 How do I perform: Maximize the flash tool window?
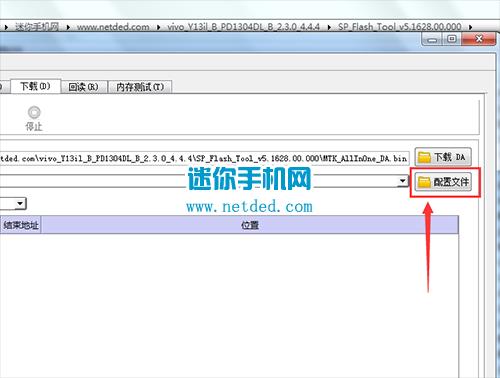[x=452, y=39]
